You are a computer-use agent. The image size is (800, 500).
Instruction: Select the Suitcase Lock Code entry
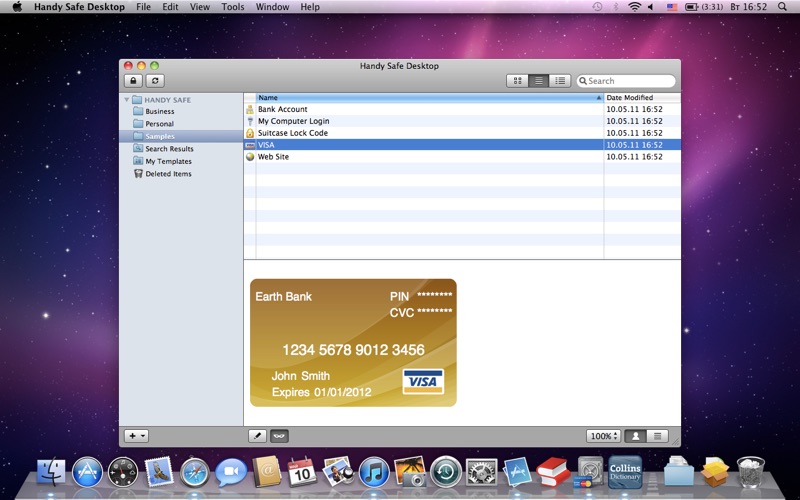(462, 133)
